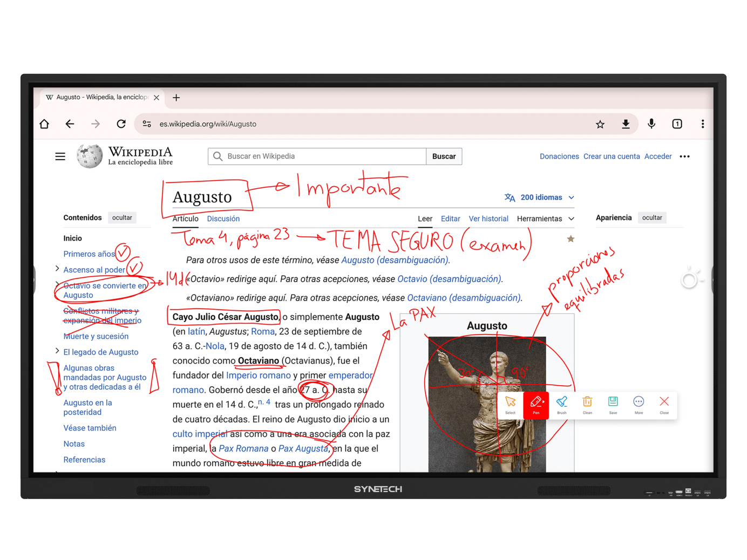This screenshot has width=747, height=560.
Task: View site info icon in address bar
Action: click(x=147, y=124)
